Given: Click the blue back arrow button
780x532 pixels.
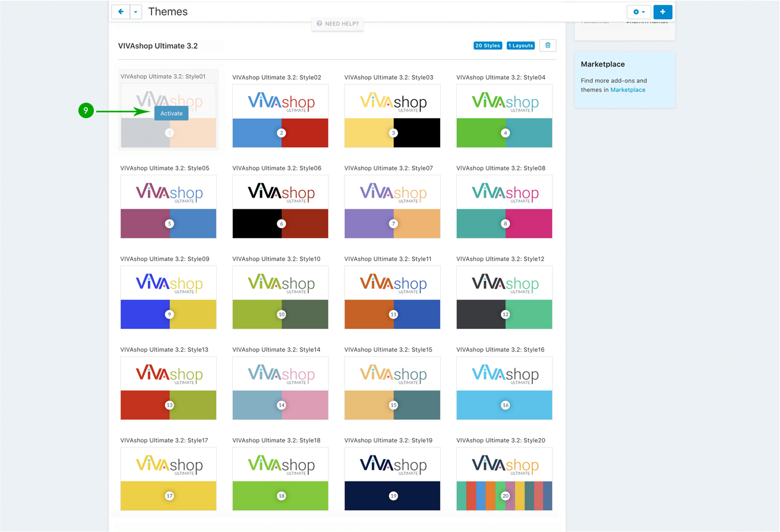Looking at the screenshot, I should click(121, 12).
